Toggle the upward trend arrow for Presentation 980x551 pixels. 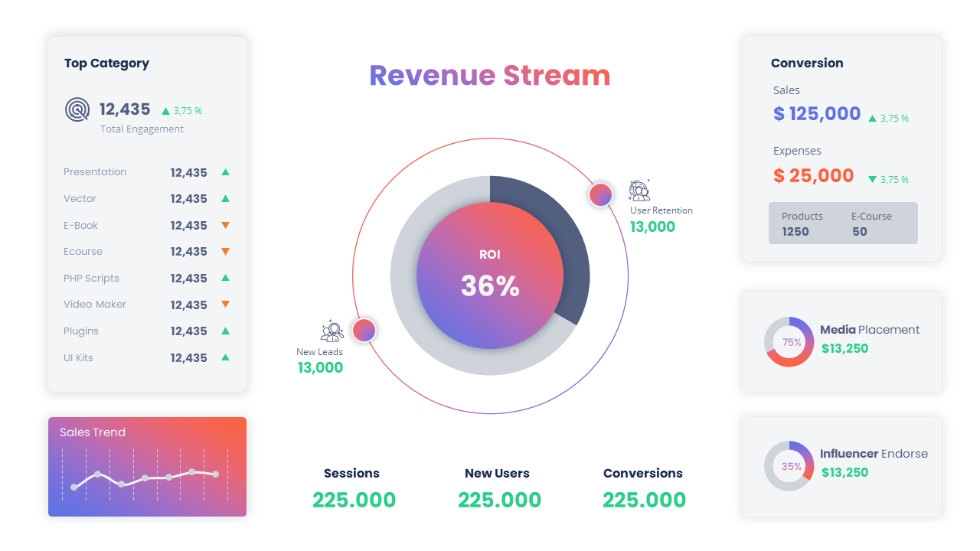click(x=224, y=172)
